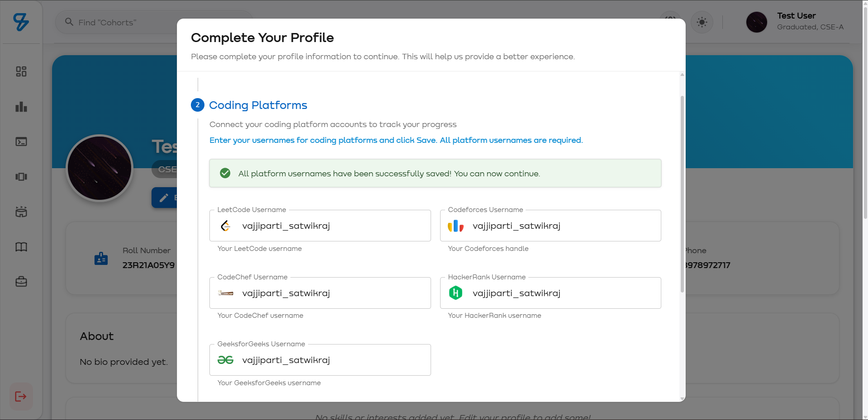Open the arena icon in the sidebar
Screen dimensions: 868x420
click(x=21, y=212)
